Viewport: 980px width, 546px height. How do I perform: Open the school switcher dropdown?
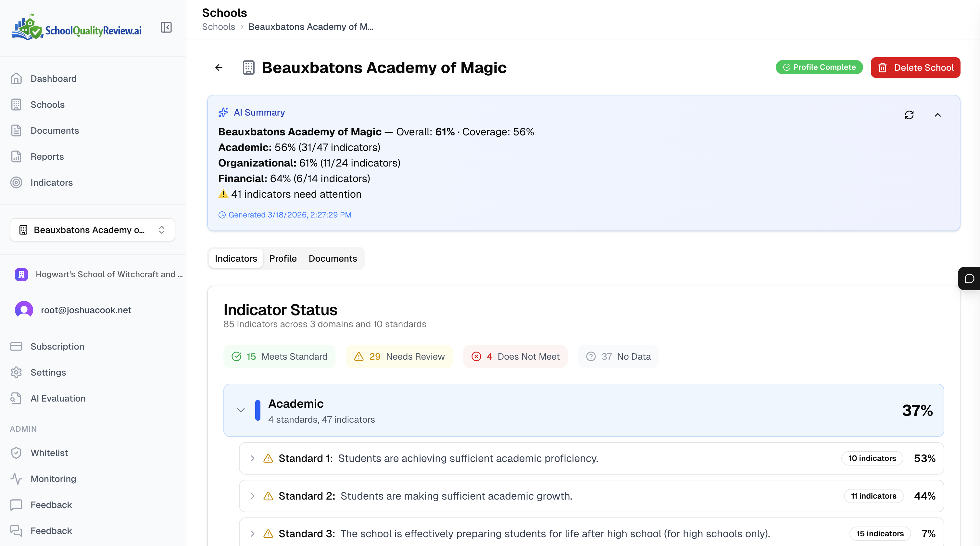(92, 230)
